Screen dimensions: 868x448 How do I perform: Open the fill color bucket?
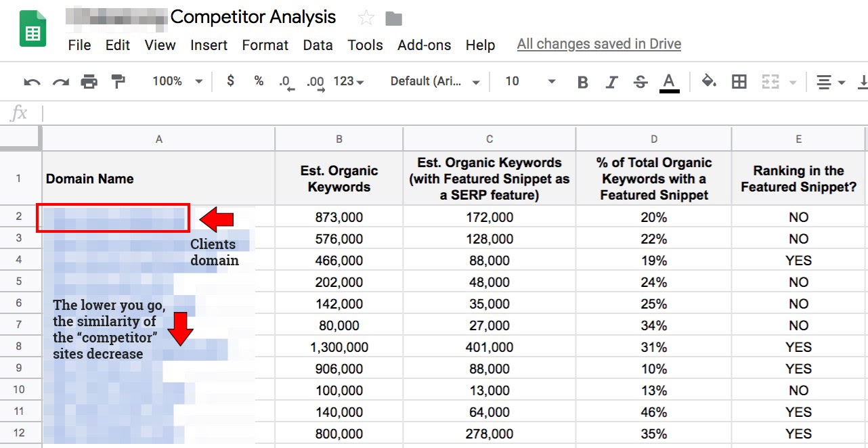709,82
